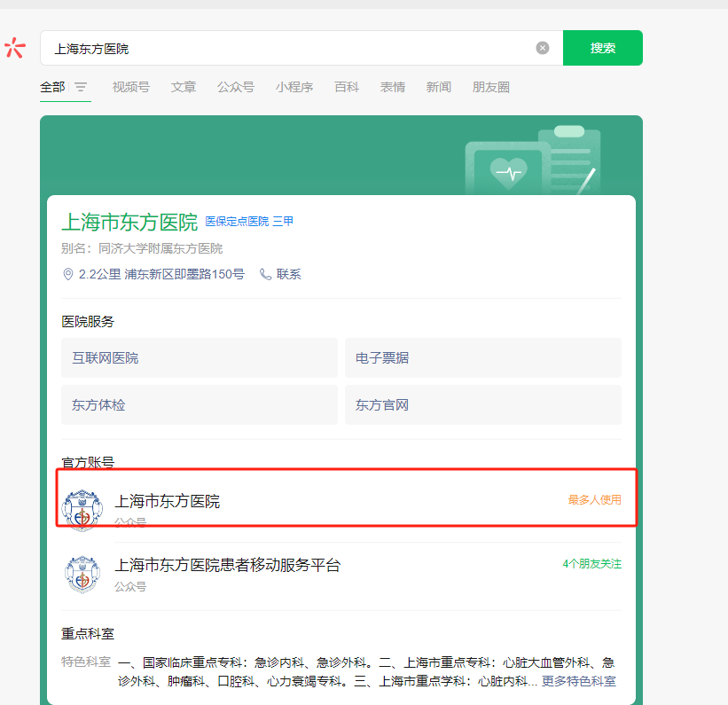Switch to the 表情 tab
Screen dimensions: 728x705
(392, 87)
